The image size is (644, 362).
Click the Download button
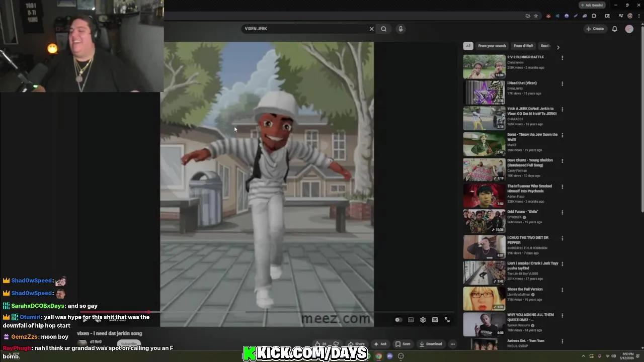click(431, 344)
